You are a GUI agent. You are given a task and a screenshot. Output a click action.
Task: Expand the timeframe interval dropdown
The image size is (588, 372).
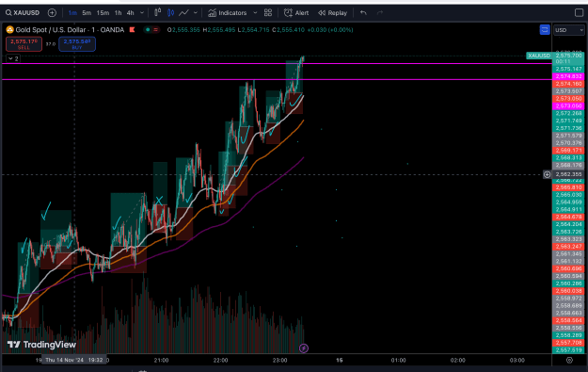click(142, 13)
